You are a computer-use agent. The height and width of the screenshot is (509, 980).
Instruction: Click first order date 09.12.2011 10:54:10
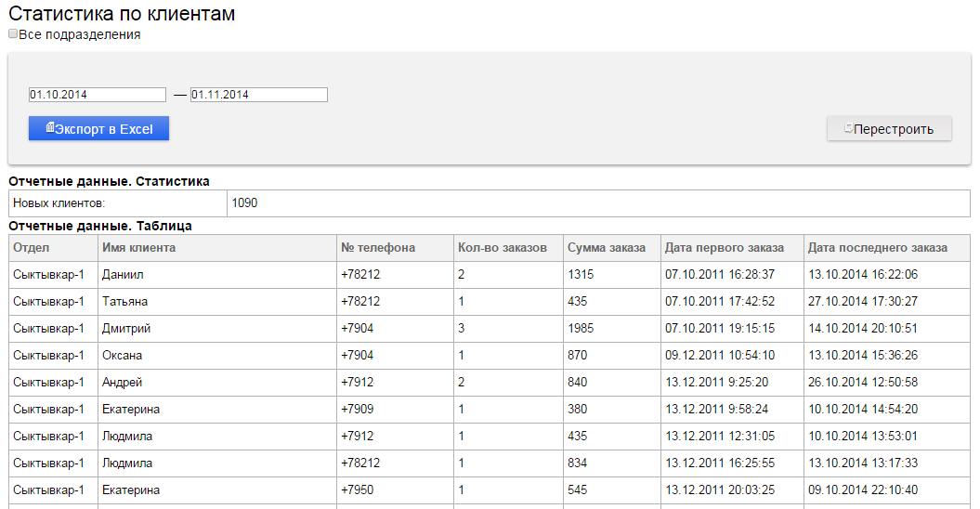720,355
